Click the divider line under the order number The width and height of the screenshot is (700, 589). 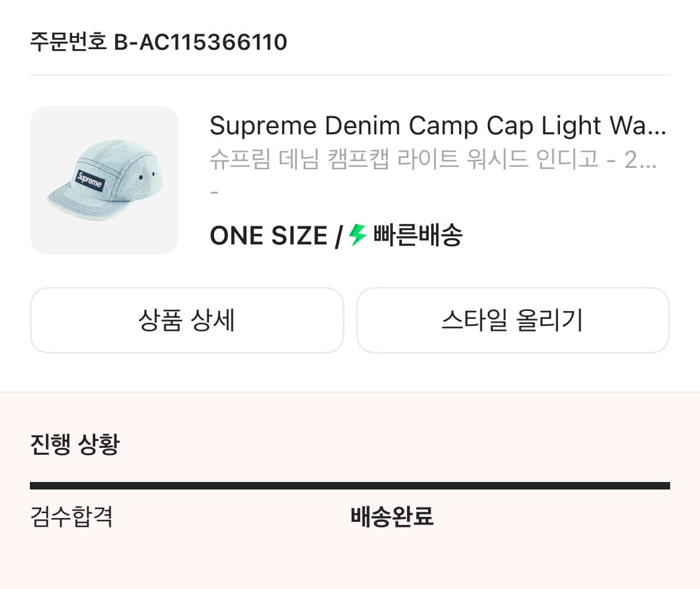[x=350, y=75]
